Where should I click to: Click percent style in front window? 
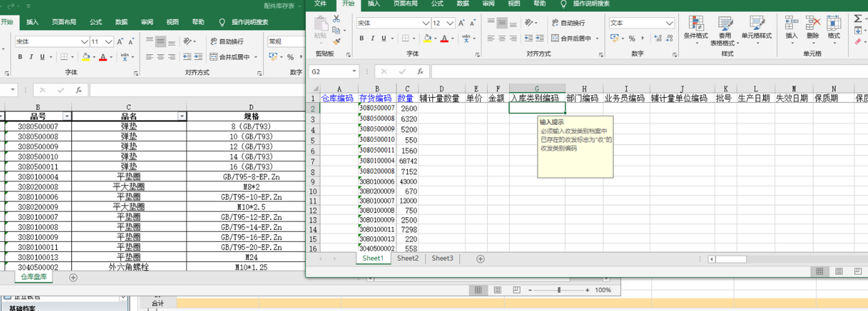coord(632,38)
